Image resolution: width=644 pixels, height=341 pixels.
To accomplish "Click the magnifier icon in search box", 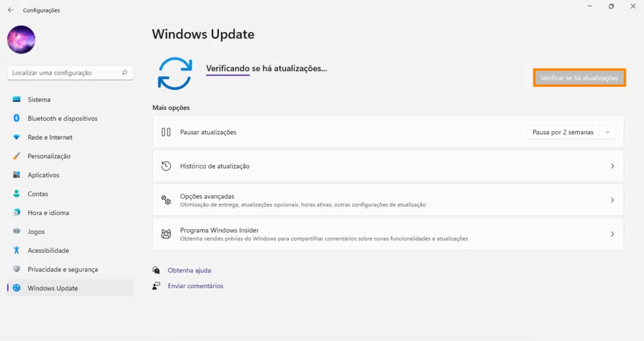I will pos(125,73).
